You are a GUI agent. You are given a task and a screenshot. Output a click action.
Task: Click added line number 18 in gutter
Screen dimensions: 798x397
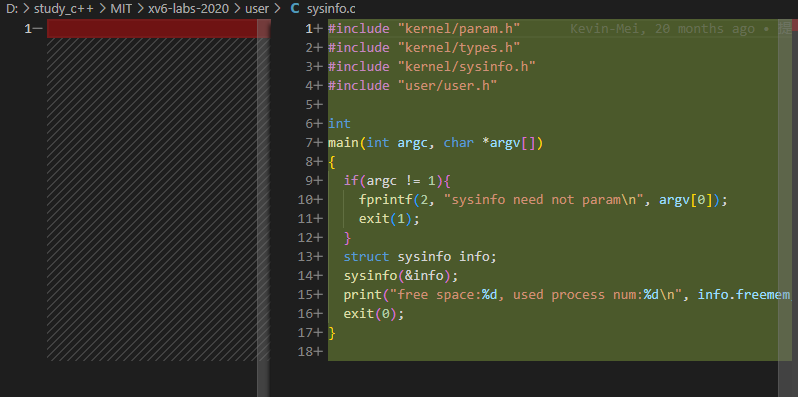click(310, 352)
